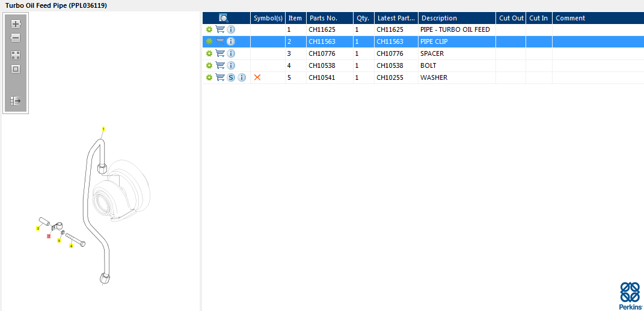The height and width of the screenshot is (311, 644).
Task: Sort by Qty. column header
Action: point(363,18)
